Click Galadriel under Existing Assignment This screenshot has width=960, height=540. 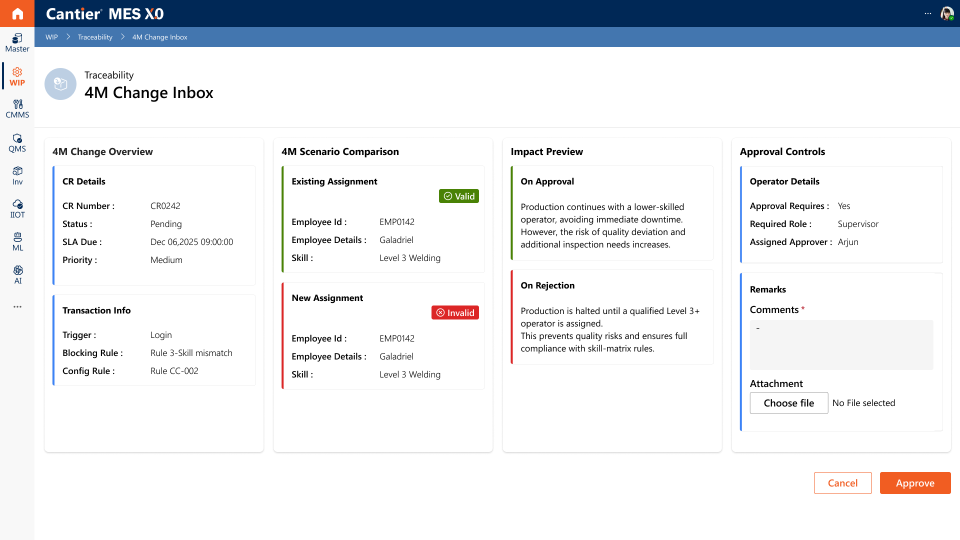[396, 240]
